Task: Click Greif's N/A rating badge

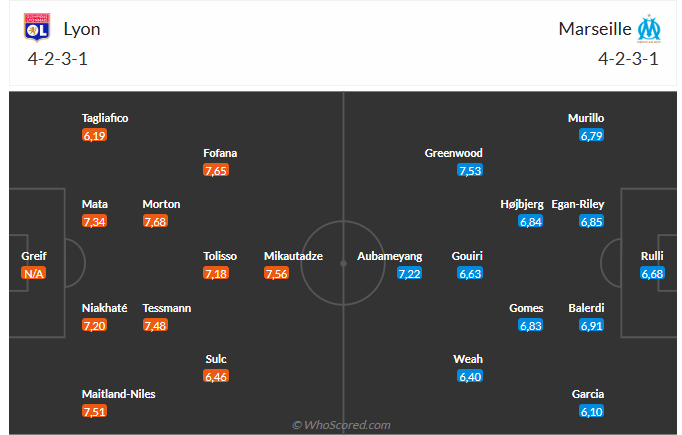Action: pyautogui.click(x=34, y=273)
